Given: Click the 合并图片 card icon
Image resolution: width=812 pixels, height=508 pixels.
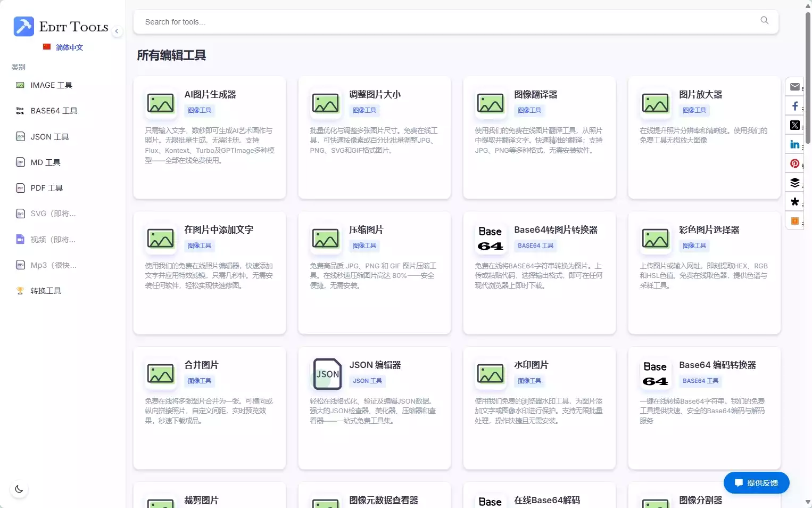Looking at the screenshot, I should click(x=161, y=374).
